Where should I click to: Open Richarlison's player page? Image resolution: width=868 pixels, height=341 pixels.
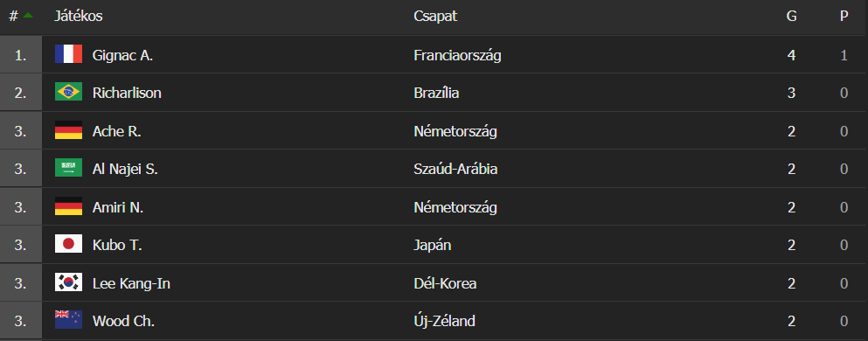coord(127,93)
